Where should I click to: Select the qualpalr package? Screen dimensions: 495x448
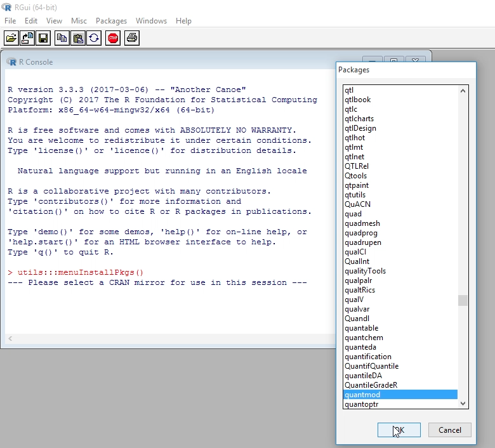coord(400,280)
